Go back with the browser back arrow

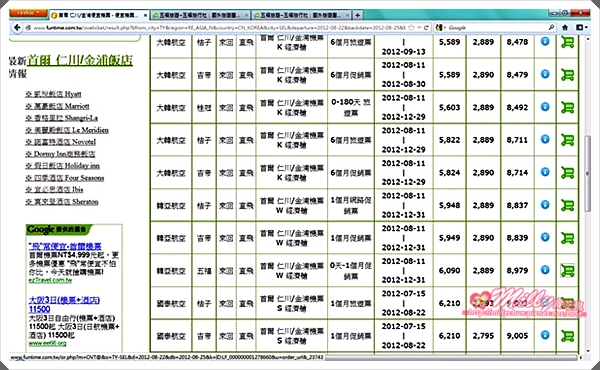(17, 28)
